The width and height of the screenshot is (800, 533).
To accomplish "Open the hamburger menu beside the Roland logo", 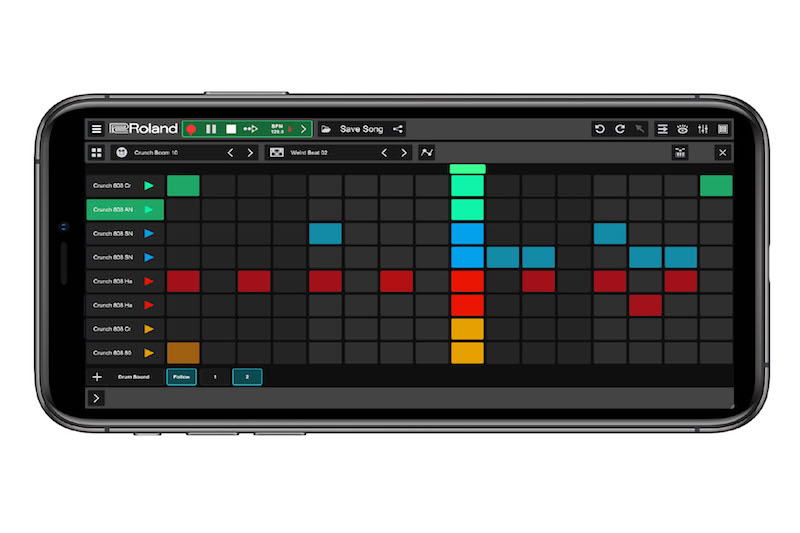I will click(x=96, y=129).
